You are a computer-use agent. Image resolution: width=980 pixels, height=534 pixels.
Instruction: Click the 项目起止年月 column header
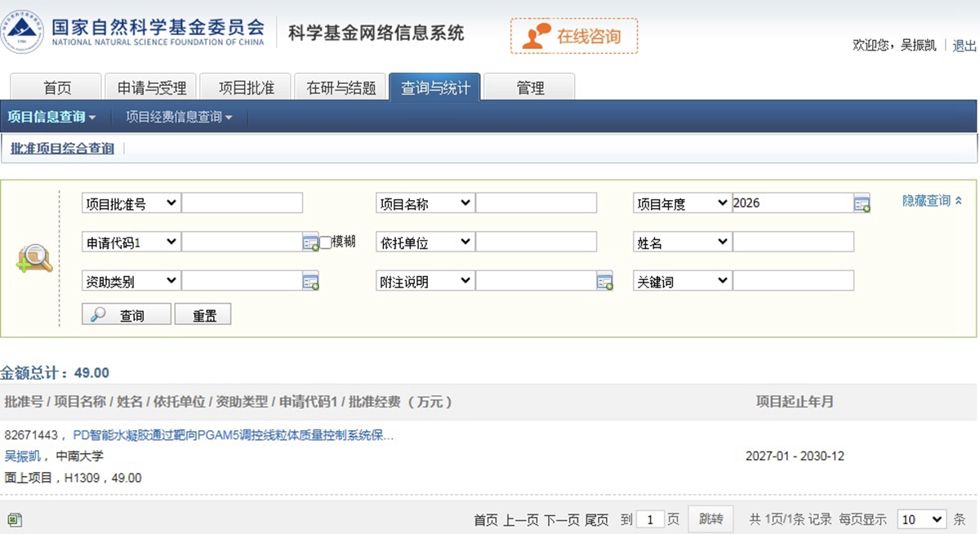(795, 402)
